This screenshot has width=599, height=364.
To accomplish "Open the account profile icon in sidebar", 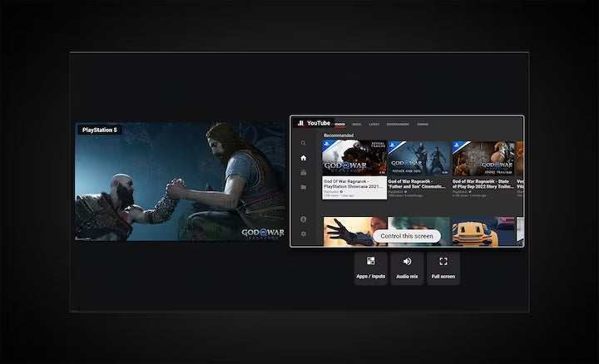I will click(x=304, y=219).
